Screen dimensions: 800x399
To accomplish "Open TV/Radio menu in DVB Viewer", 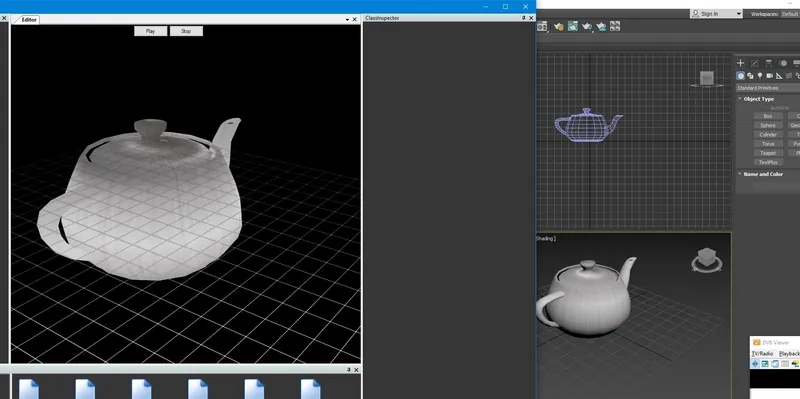I will point(762,354).
